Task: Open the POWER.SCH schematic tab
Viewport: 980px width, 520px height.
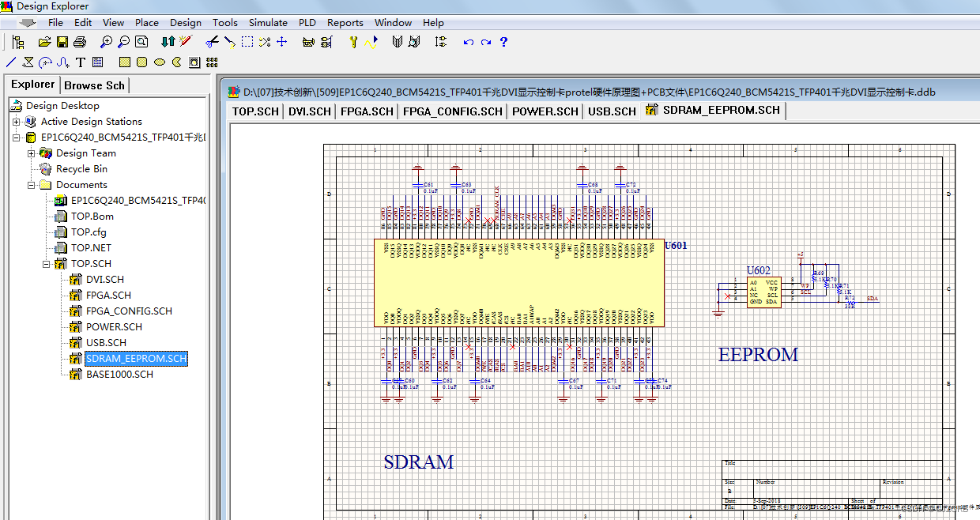Action: pyautogui.click(x=545, y=111)
